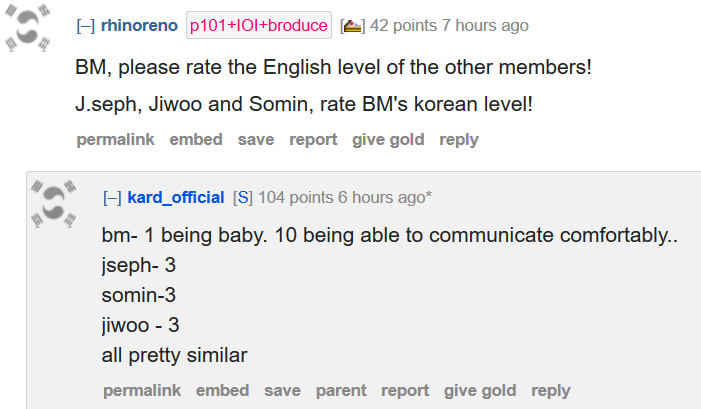Click embed under kard_official's reply
The image size is (701, 409).
(x=222, y=391)
